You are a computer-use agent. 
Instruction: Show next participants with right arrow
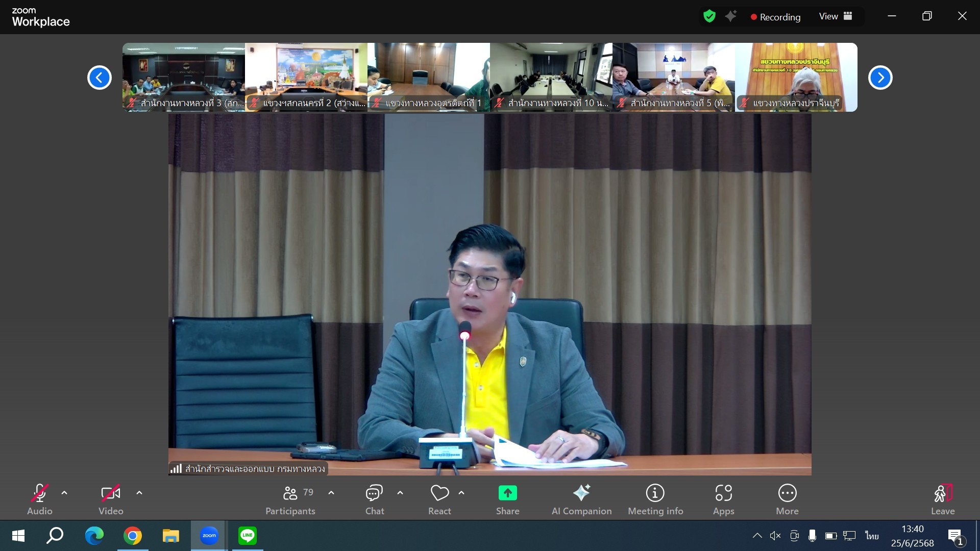880,78
